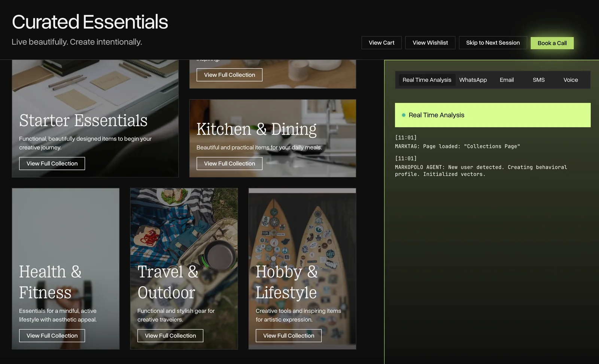This screenshot has width=599, height=364.
Task: Click View Full Collection on the partially hidden top card
Action: click(229, 75)
